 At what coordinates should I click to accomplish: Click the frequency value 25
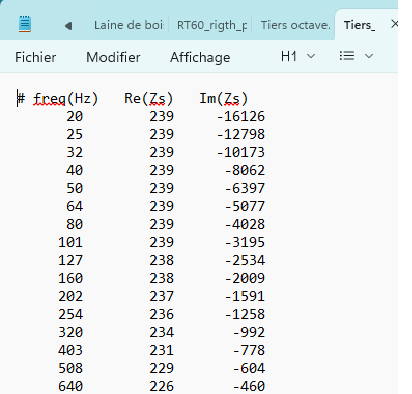[74, 134]
